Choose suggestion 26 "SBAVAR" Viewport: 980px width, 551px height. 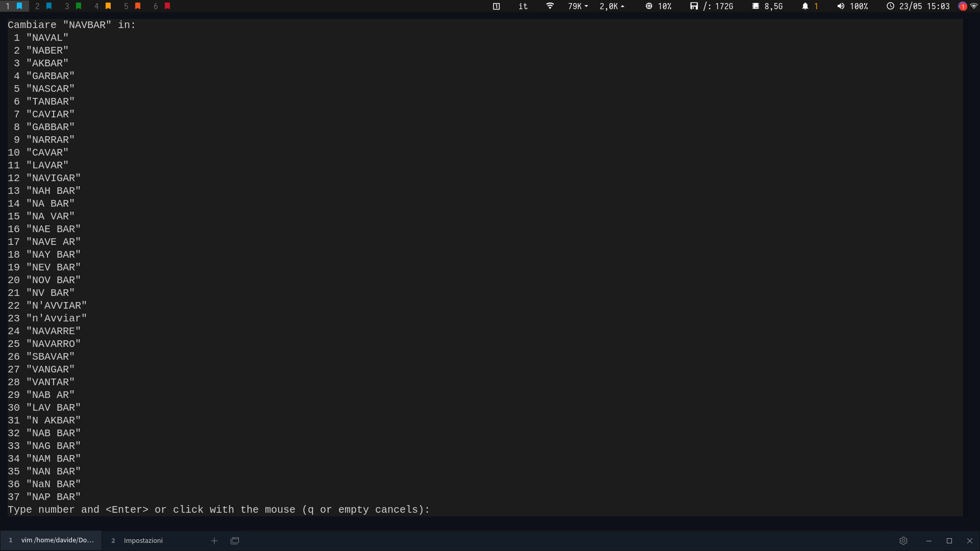(x=41, y=357)
